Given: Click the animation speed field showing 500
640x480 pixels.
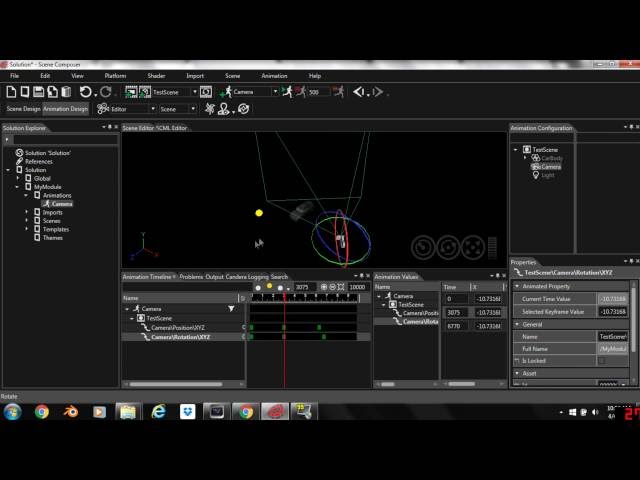Looking at the screenshot, I should click(x=318, y=92).
